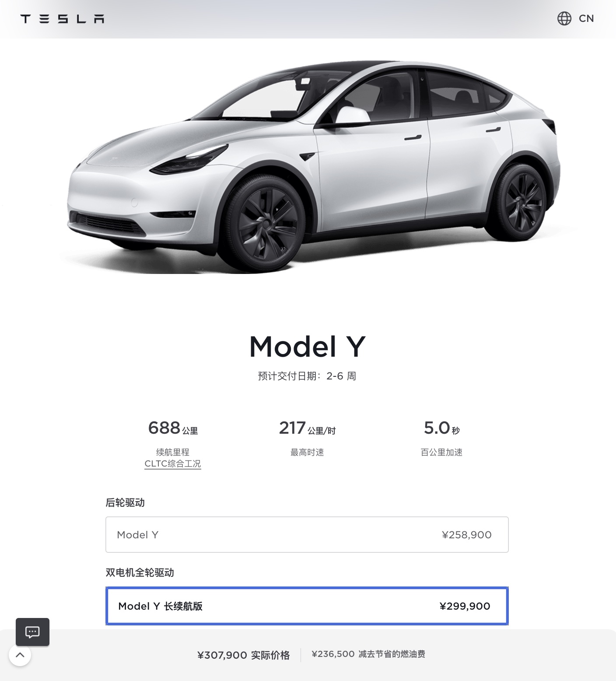Click the CN language label

[x=586, y=18]
